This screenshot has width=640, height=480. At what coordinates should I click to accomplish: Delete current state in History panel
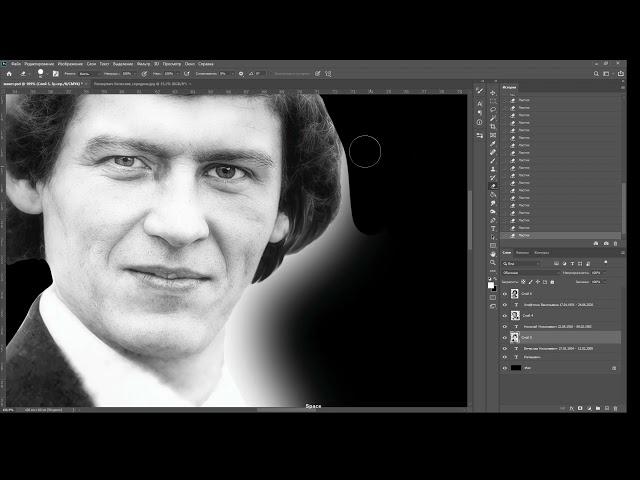(616, 243)
